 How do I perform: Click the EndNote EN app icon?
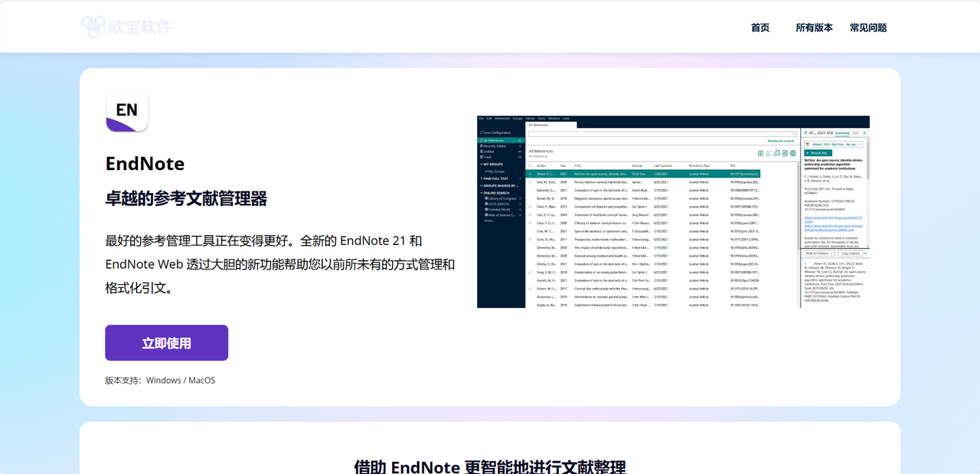tap(127, 110)
